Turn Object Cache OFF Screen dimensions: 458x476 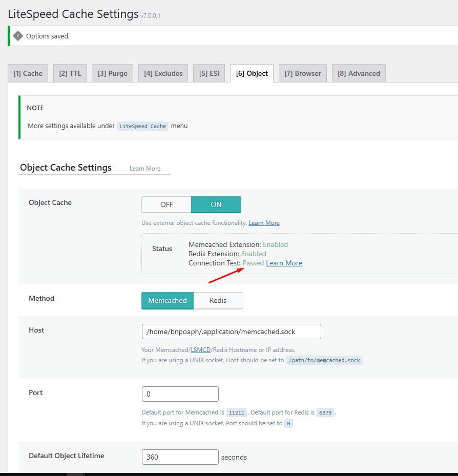coord(166,204)
